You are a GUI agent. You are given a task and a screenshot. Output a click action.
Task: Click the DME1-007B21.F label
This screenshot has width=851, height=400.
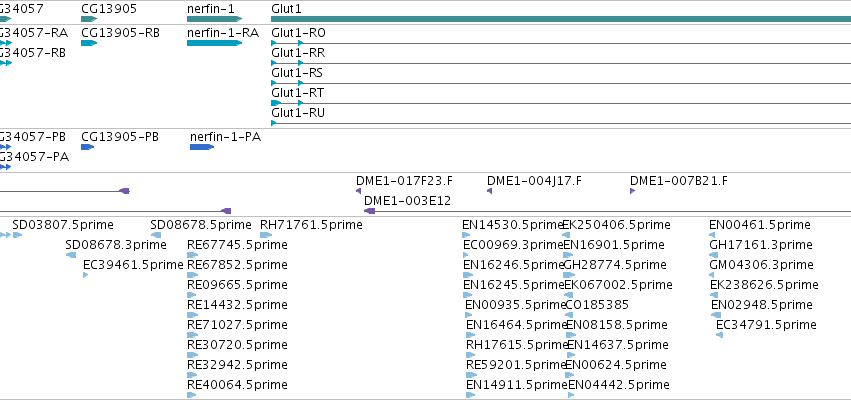pyautogui.click(x=678, y=181)
